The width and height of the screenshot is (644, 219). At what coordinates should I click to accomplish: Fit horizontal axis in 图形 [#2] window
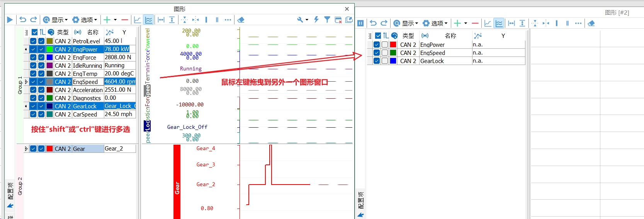[511, 23]
